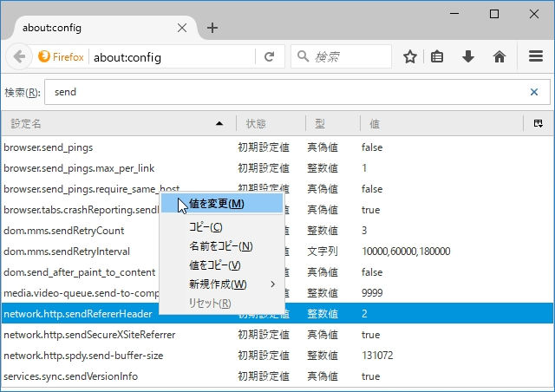Open the hamburger menu
This screenshot has height=392, width=555.
(536, 56)
